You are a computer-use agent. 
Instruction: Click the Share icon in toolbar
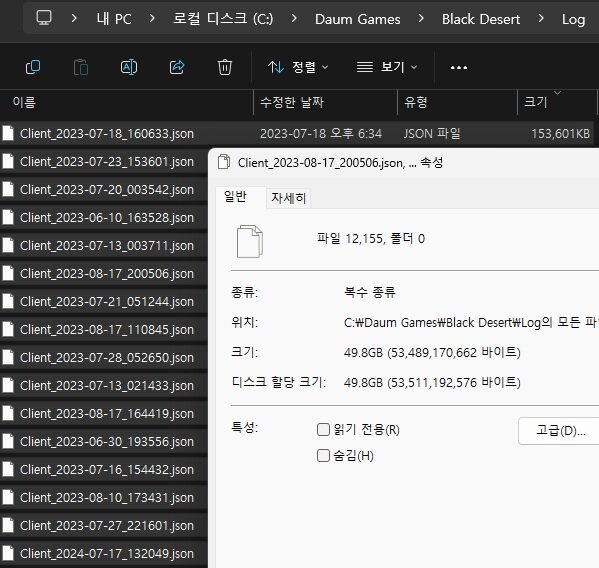coord(177,67)
